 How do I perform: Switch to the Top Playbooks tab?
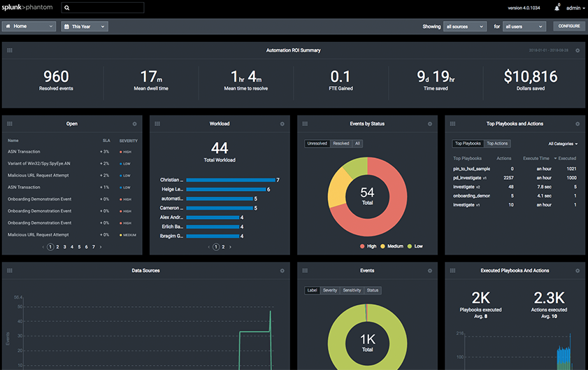click(x=468, y=143)
